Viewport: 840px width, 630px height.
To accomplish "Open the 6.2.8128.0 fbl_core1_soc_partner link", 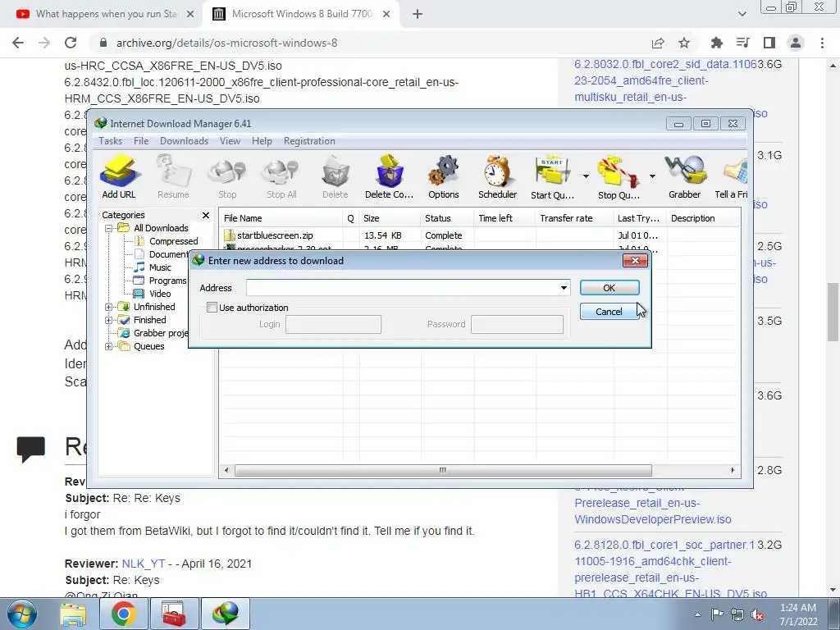I will click(664, 569).
